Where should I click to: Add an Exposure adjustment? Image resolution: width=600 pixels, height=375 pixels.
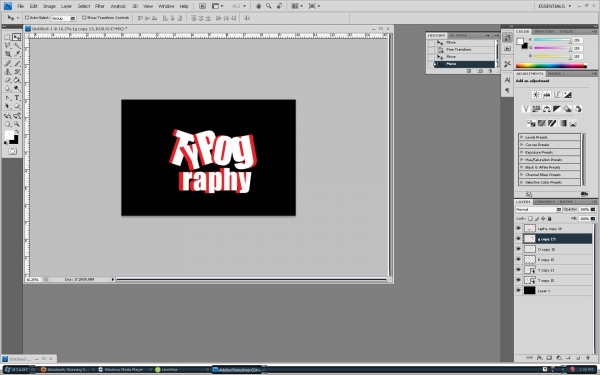pos(567,95)
